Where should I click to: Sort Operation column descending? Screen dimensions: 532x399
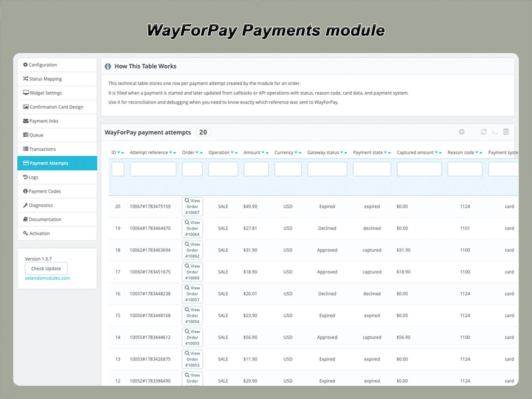tap(232, 153)
